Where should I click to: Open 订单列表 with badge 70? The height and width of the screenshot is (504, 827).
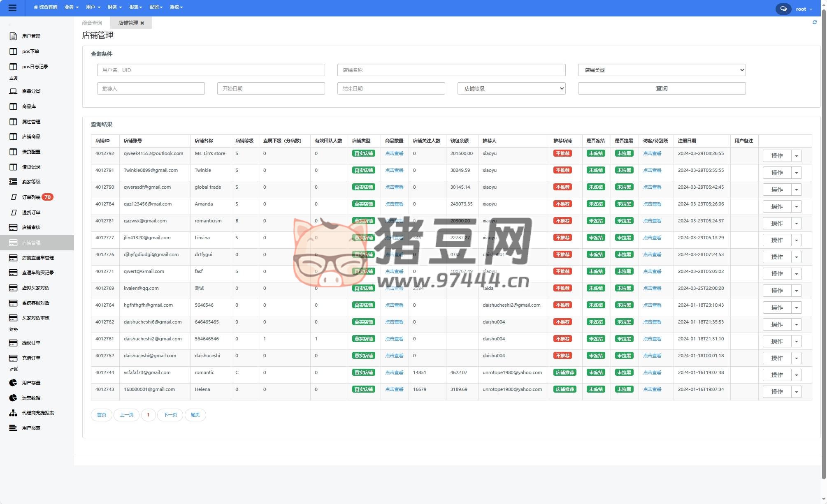[31, 197]
